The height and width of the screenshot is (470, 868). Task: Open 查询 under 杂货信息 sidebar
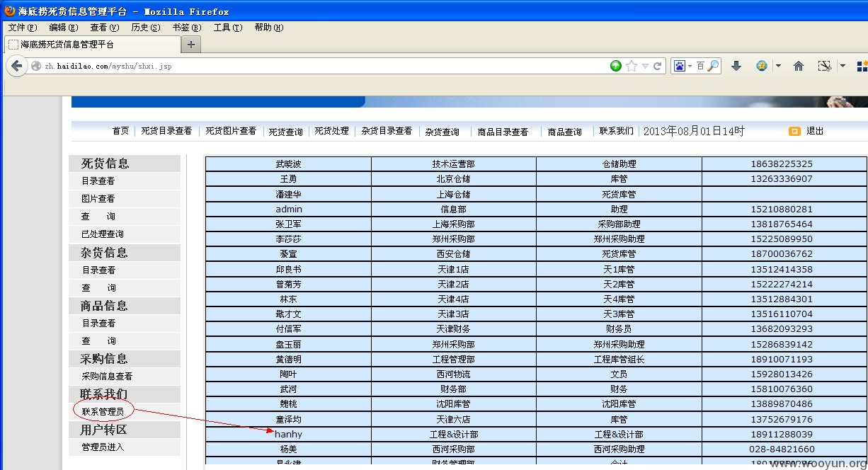(98, 288)
